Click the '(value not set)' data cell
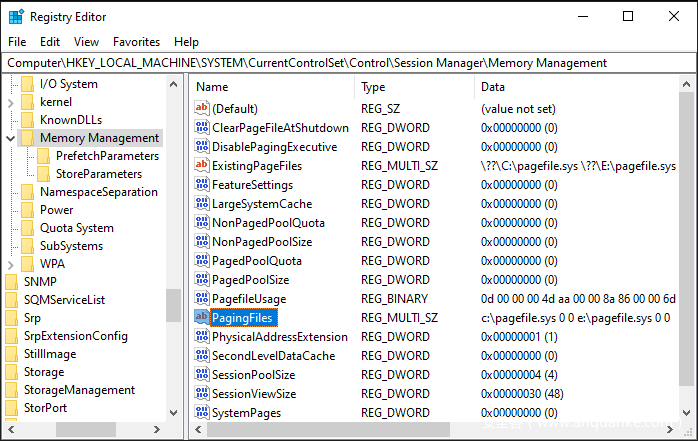Image resolution: width=698 pixels, height=441 pixels. 518,109
